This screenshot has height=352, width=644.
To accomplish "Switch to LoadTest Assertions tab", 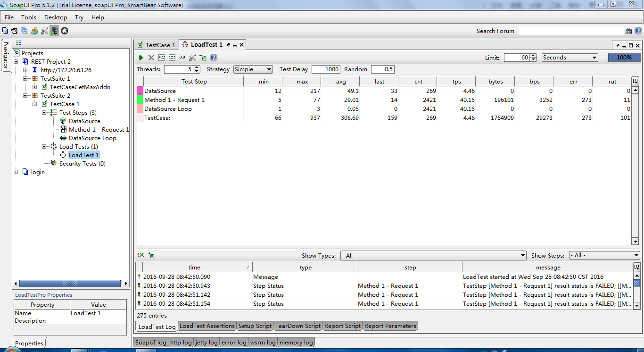I will point(207,326).
